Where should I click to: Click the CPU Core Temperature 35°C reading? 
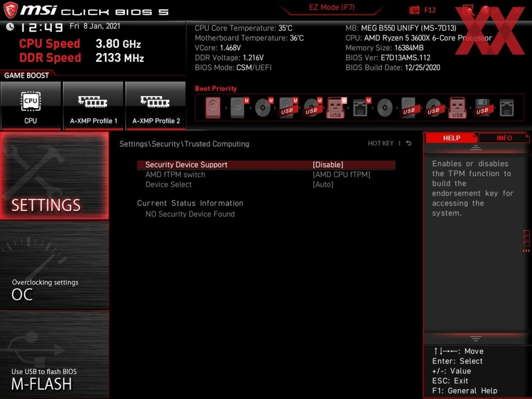243,28
